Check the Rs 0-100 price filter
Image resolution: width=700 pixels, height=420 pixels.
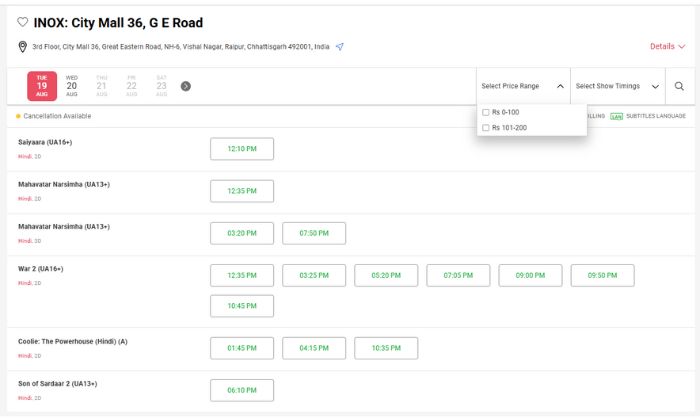click(x=486, y=112)
